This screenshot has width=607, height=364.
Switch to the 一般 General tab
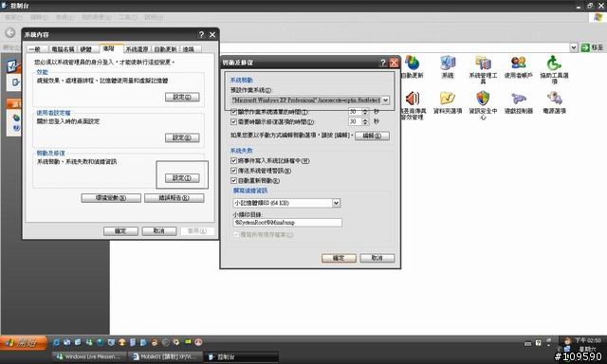[36, 49]
